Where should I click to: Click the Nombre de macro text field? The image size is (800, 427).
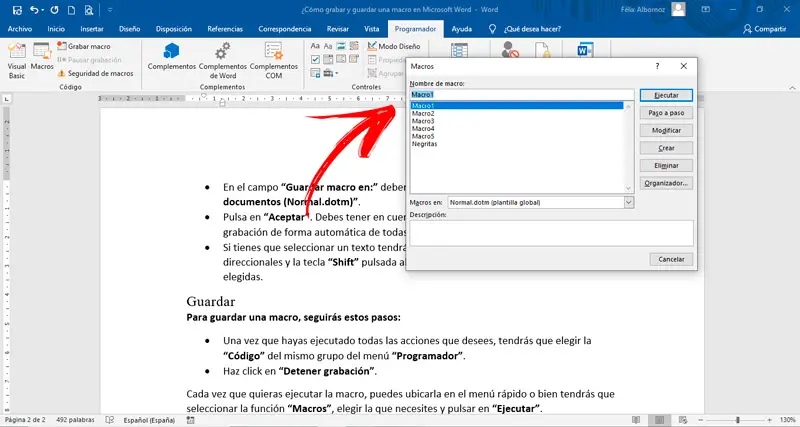tap(521, 94)
